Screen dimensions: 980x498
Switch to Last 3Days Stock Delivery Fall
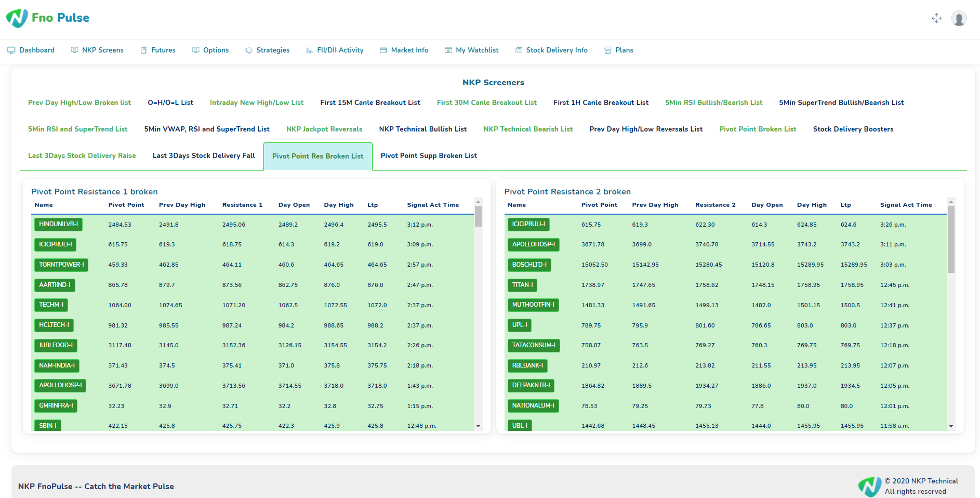pos(204,156)
